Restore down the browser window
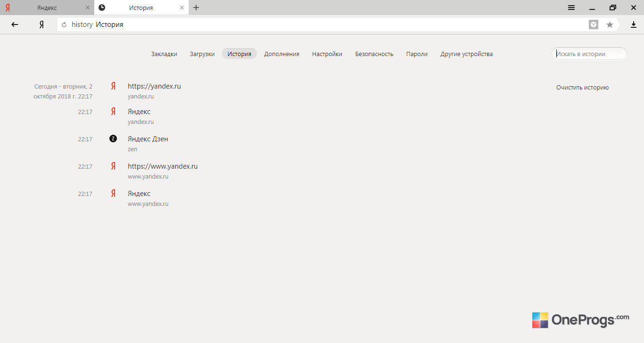 pos(612,8)
